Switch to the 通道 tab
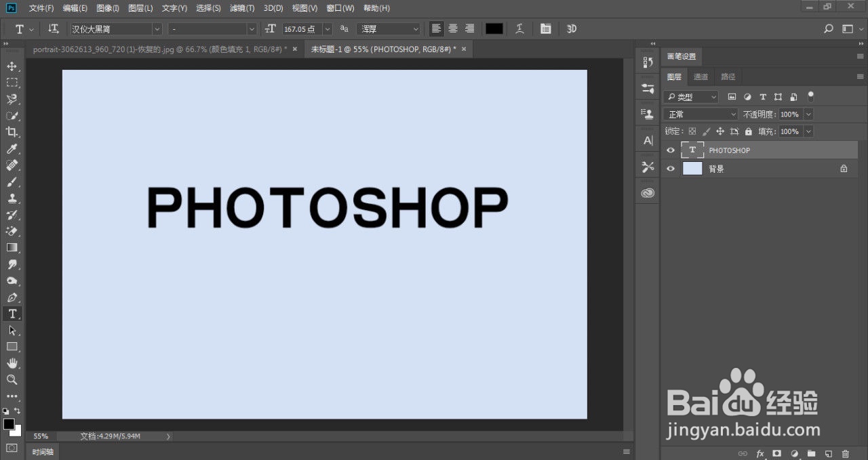 point(701,77)
